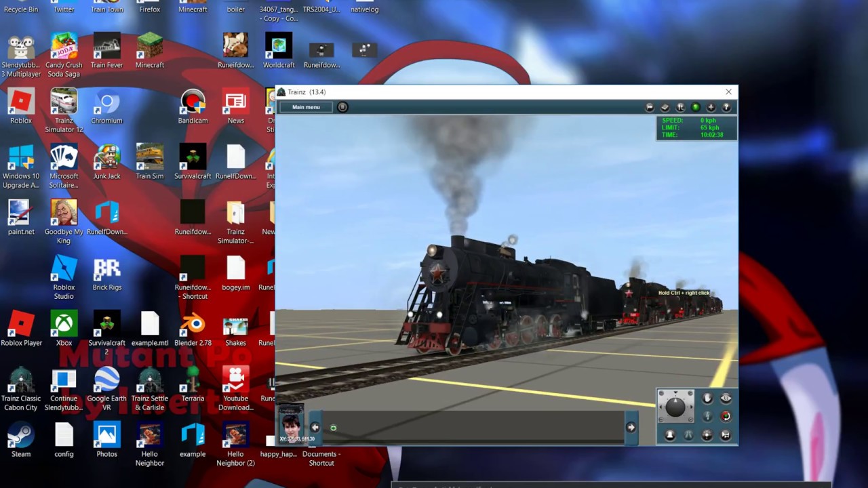Select Bandicam desktop icon
The height and width of the screenshot is (488, 868).
coord(193,106)
